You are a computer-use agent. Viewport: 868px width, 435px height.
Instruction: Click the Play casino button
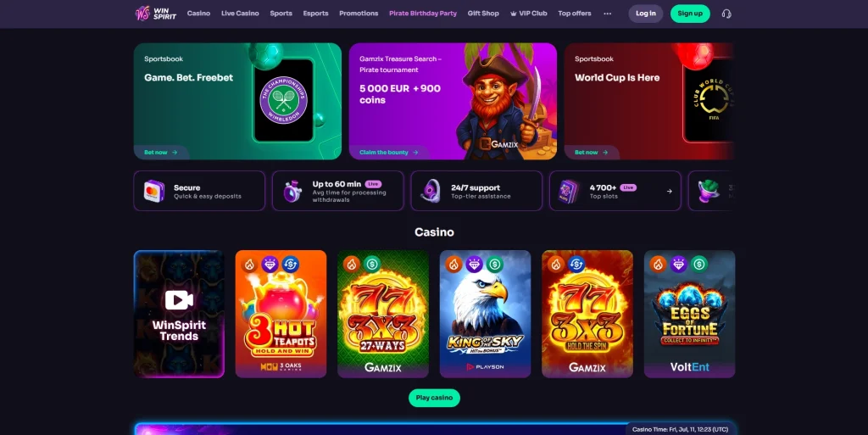434,398
